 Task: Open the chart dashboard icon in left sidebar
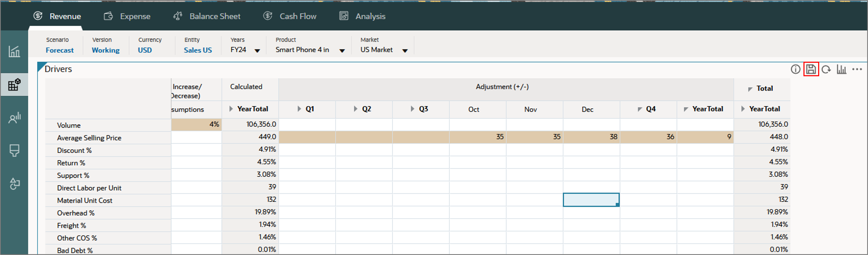(14, 52)
